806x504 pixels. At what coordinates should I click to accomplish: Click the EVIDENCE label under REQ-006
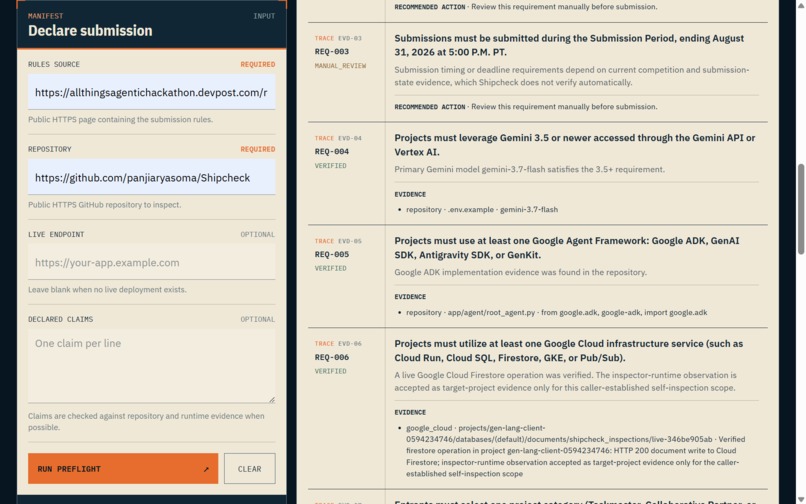click(410, 412)
